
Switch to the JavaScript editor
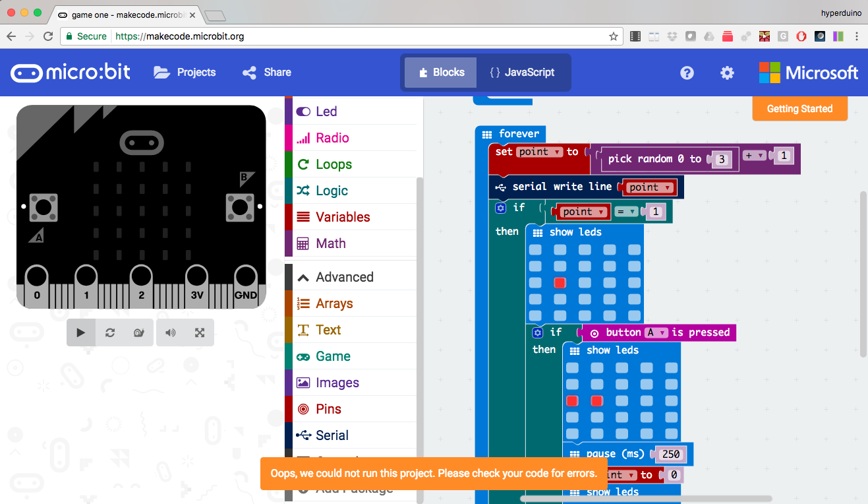(x=522, y=73)
